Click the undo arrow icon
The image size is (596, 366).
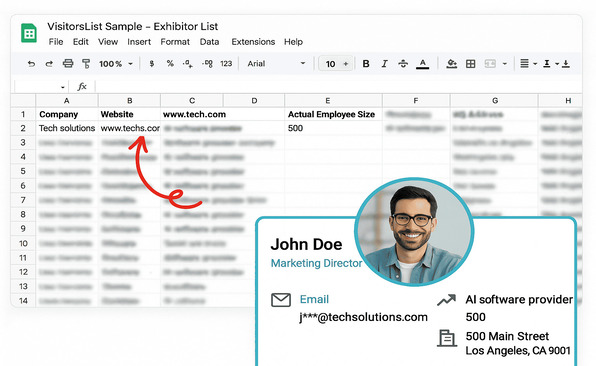click(31, 64)
